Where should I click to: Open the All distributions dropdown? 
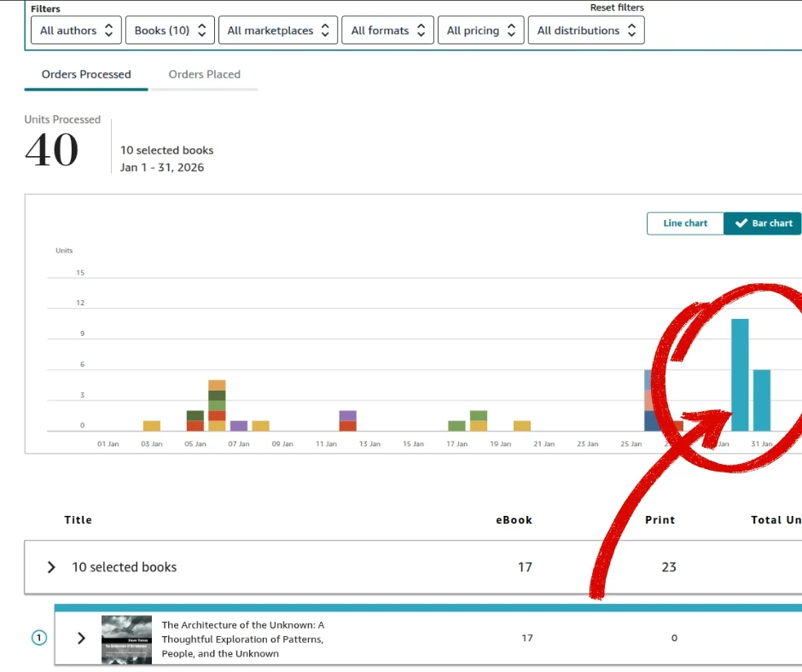[586, 31]
